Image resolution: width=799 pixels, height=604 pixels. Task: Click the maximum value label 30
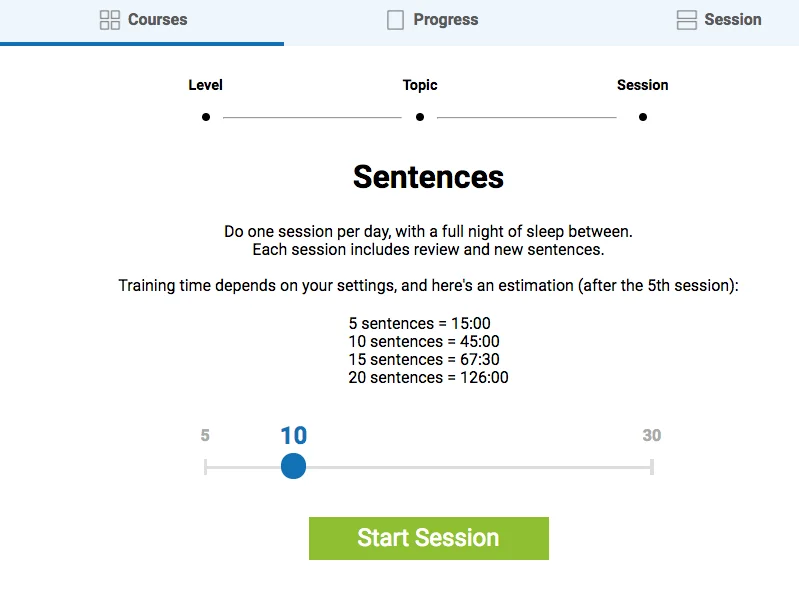[x=651, y=436]
